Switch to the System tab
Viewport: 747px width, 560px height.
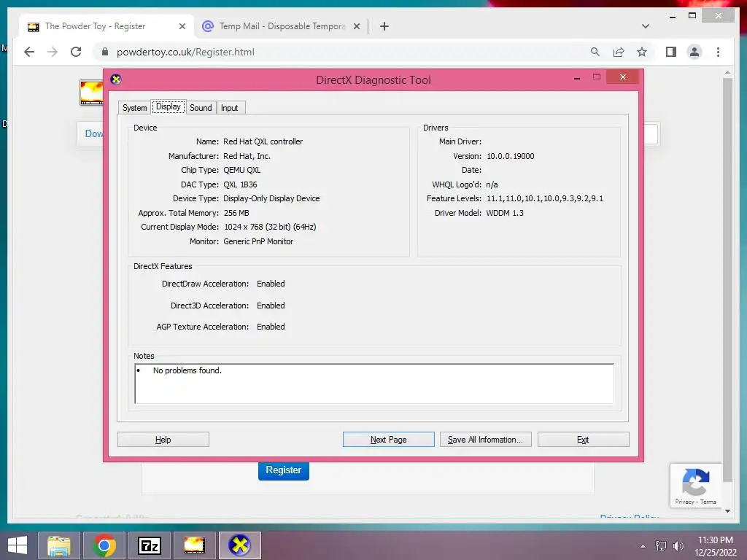[x=134, y=108]
